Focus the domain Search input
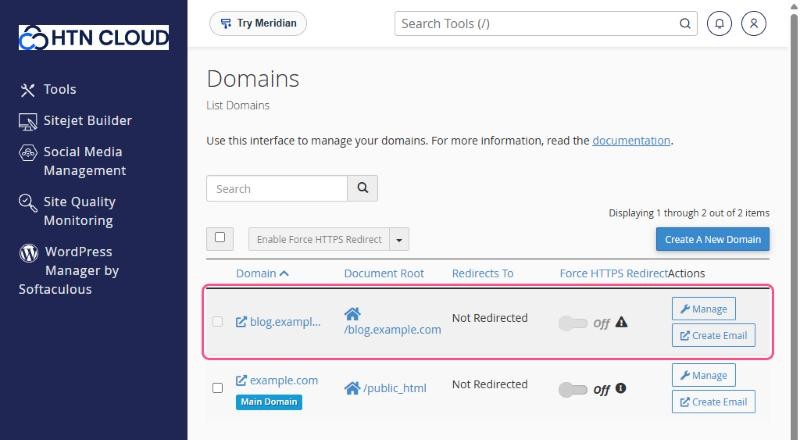 (x=277, y=189)
